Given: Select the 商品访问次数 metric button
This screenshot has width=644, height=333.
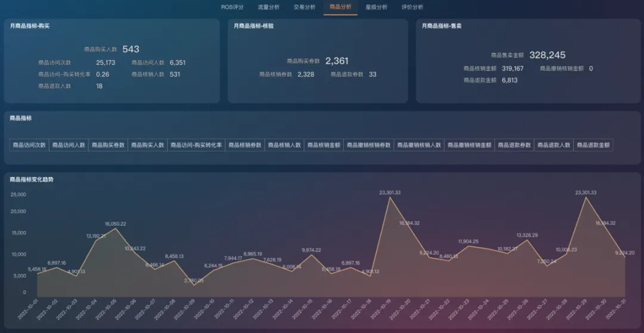Looking at the screenshot, I should [29, 145].
